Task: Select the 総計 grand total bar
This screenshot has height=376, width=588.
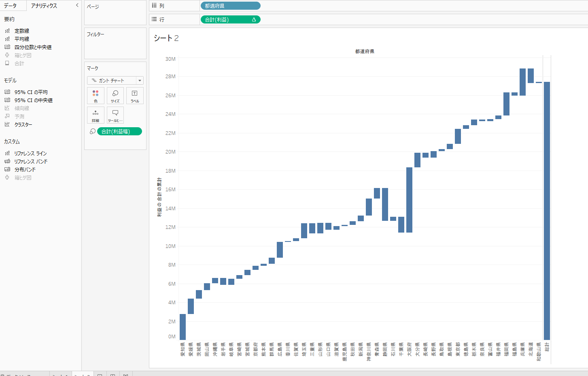Action: pos(547,211)
